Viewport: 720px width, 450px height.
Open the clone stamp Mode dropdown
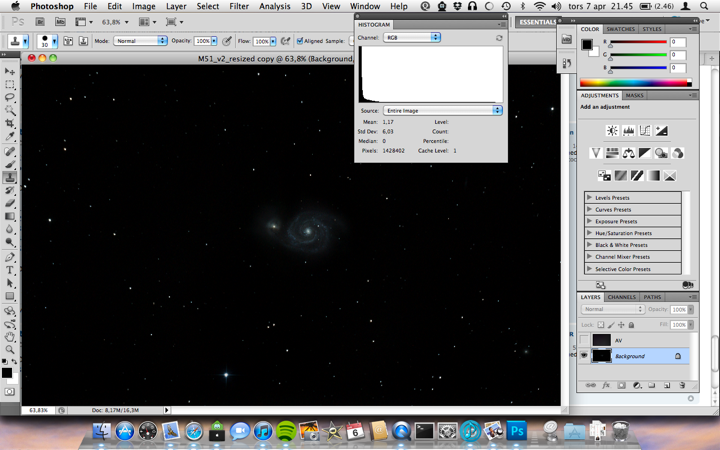pyautogui.click(x=140, y=41)
